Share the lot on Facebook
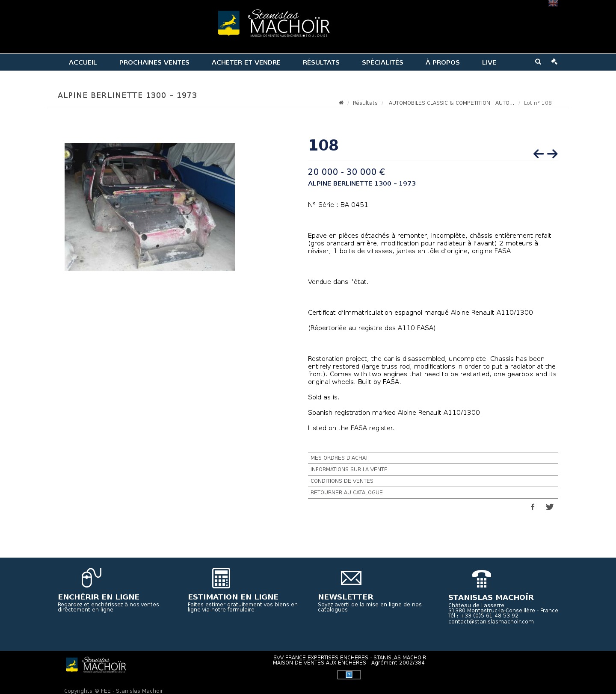Viewport: 616px width, 694px height. pos(533,507)
